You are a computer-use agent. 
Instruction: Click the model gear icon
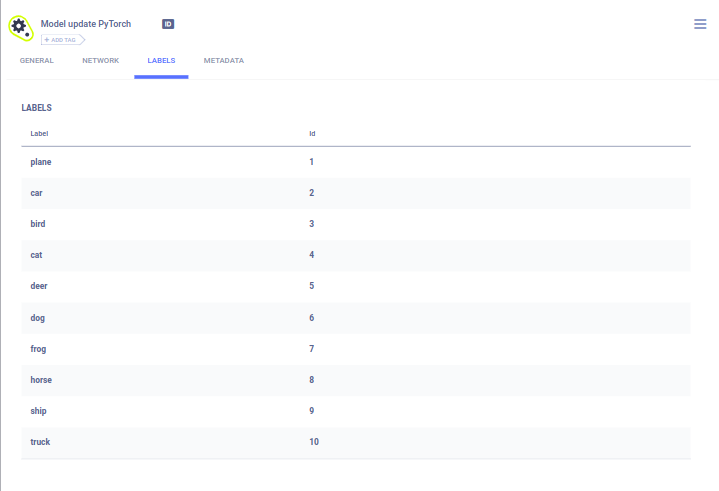pos(20,27)
